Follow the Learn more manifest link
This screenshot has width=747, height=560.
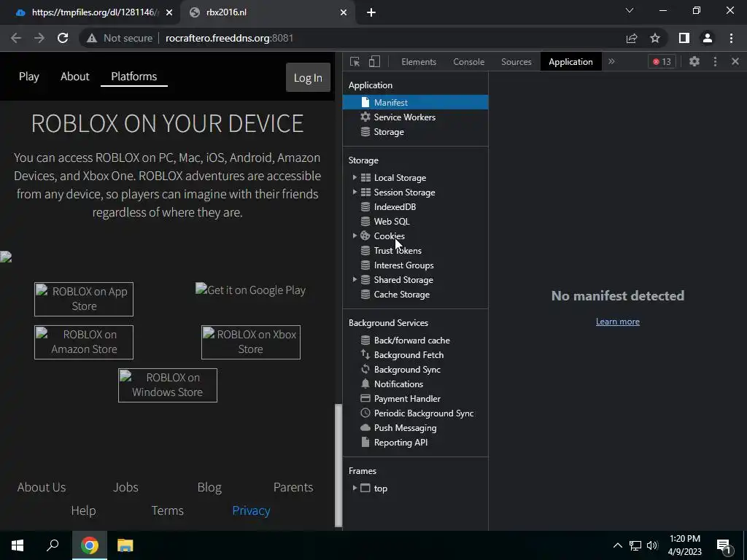click(617, 322)
